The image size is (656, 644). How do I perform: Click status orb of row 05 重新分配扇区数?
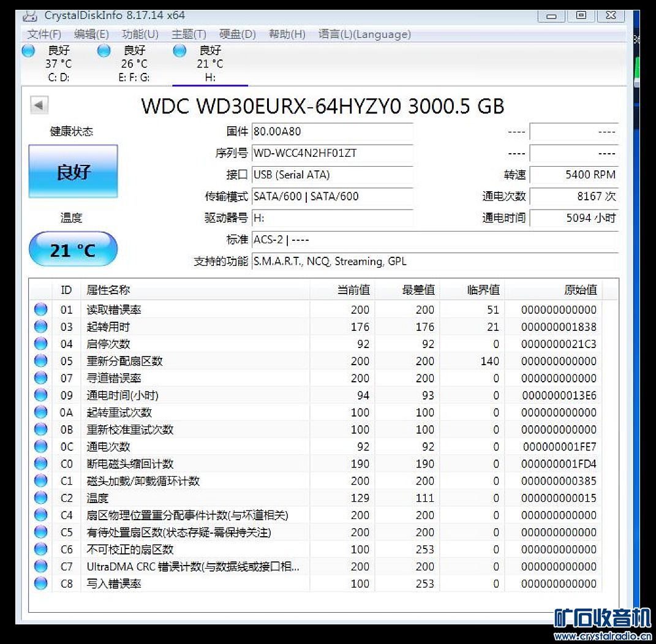[40, 361]
